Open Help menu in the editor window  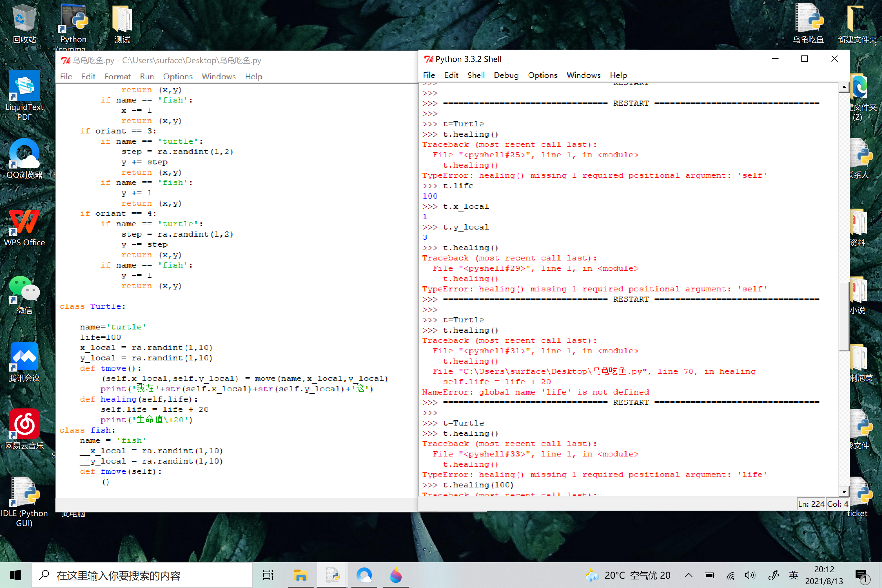253,76
